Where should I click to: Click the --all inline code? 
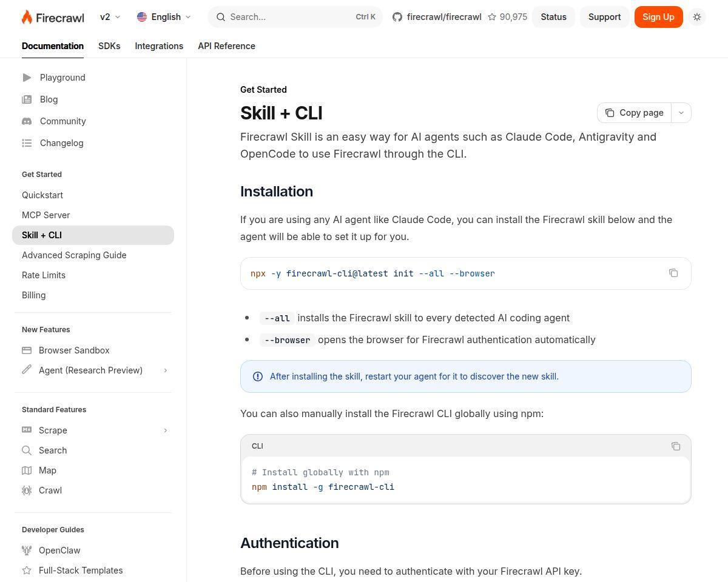point(277,318)
